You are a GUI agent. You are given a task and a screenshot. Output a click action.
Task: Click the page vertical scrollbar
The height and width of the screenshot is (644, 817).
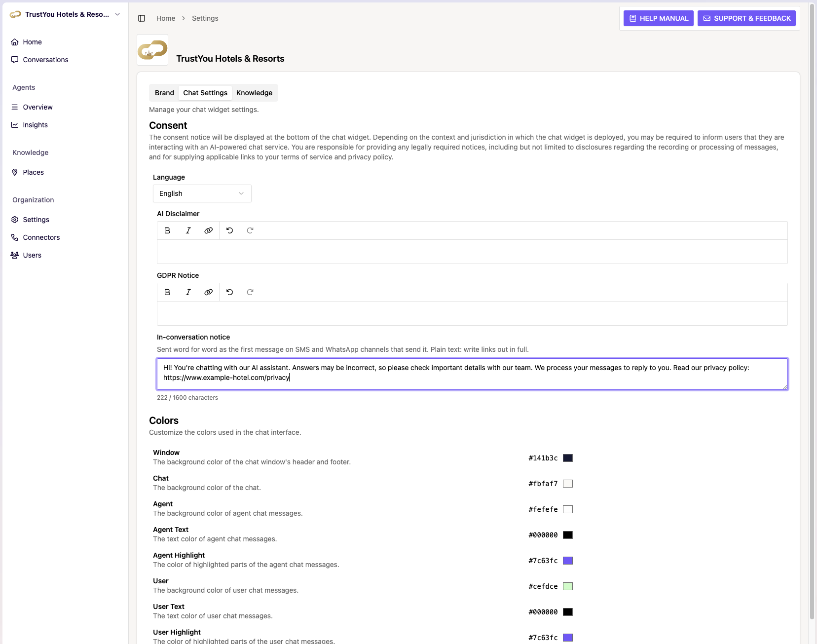point(812,311)
